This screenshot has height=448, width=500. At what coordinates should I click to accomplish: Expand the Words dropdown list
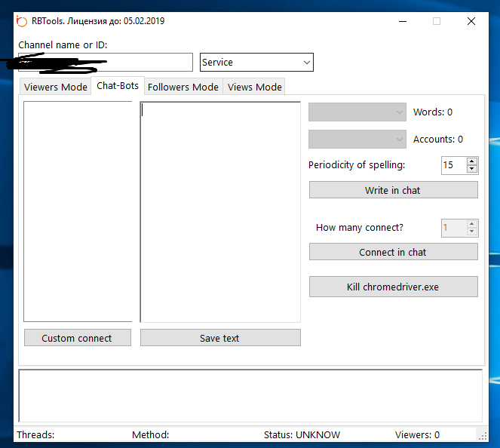point(357,112)
